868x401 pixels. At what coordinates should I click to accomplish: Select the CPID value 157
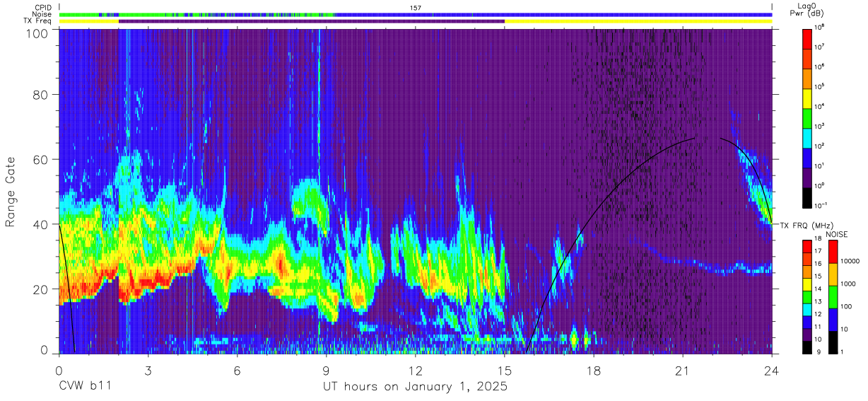coord(415,8)
